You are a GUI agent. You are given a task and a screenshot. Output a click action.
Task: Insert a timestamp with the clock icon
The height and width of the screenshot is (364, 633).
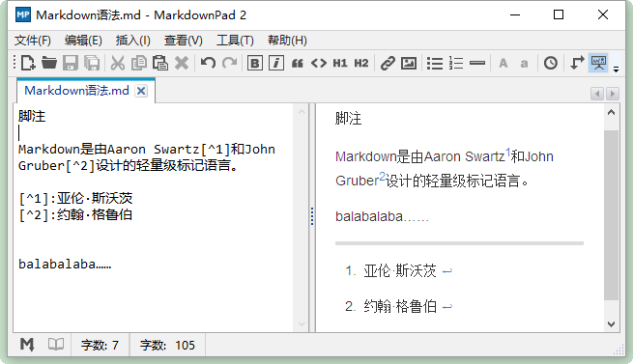[x=551, y=63]
